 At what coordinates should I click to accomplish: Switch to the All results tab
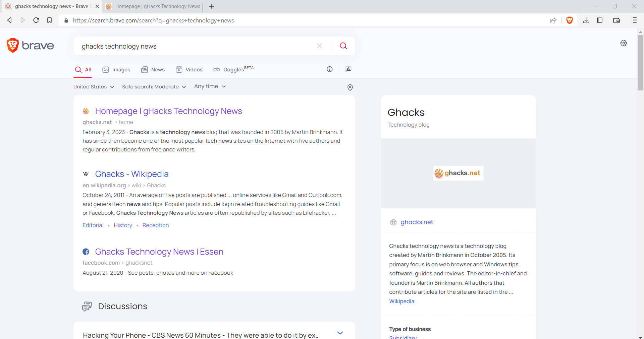coord(83,70)
